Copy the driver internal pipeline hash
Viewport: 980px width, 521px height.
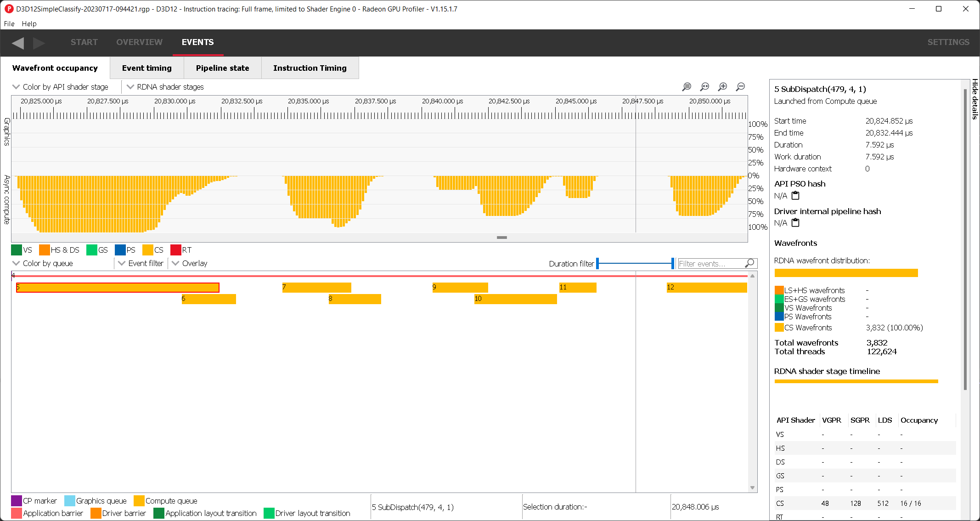795,223
